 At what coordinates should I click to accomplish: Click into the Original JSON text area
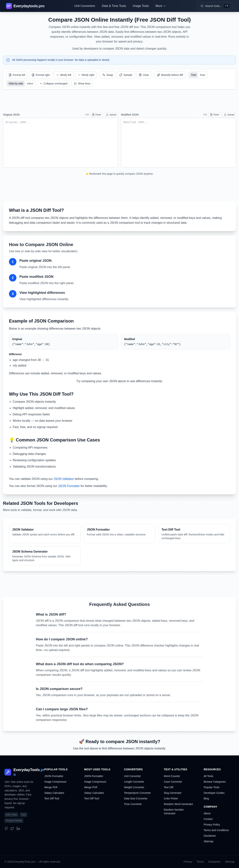[60, 143]
